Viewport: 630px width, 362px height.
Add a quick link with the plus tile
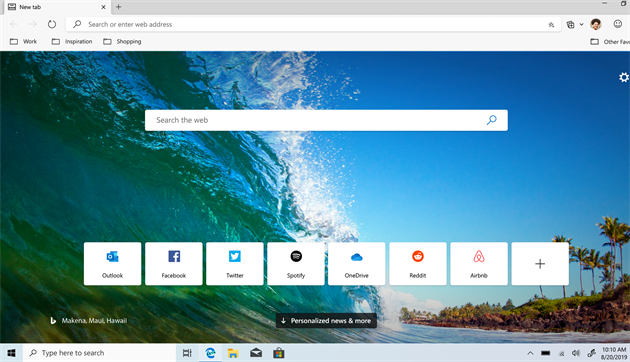pos(540,264)
